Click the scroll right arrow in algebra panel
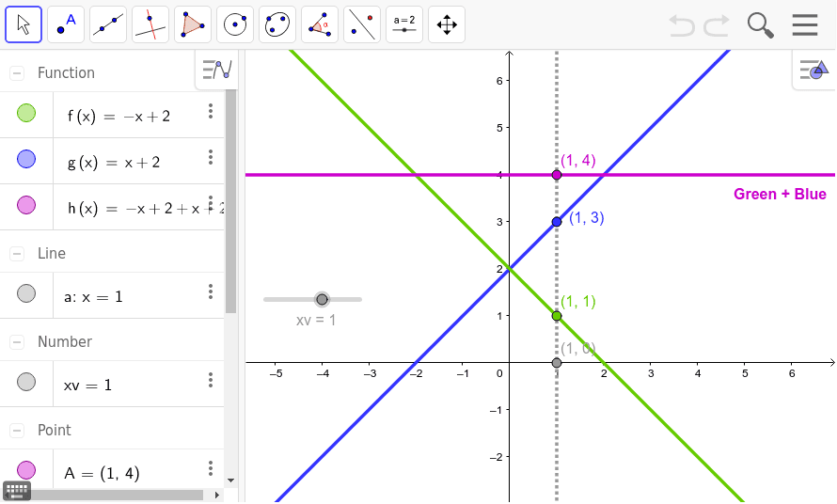837x504 pixels. [216, 495]
